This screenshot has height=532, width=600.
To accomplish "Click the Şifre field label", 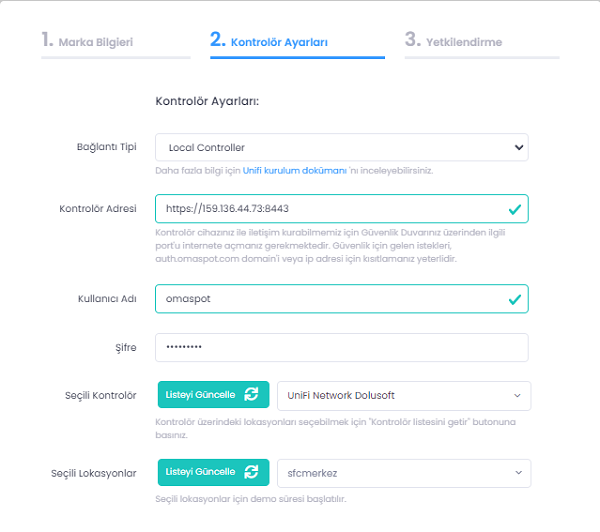I will coord(127,347).
